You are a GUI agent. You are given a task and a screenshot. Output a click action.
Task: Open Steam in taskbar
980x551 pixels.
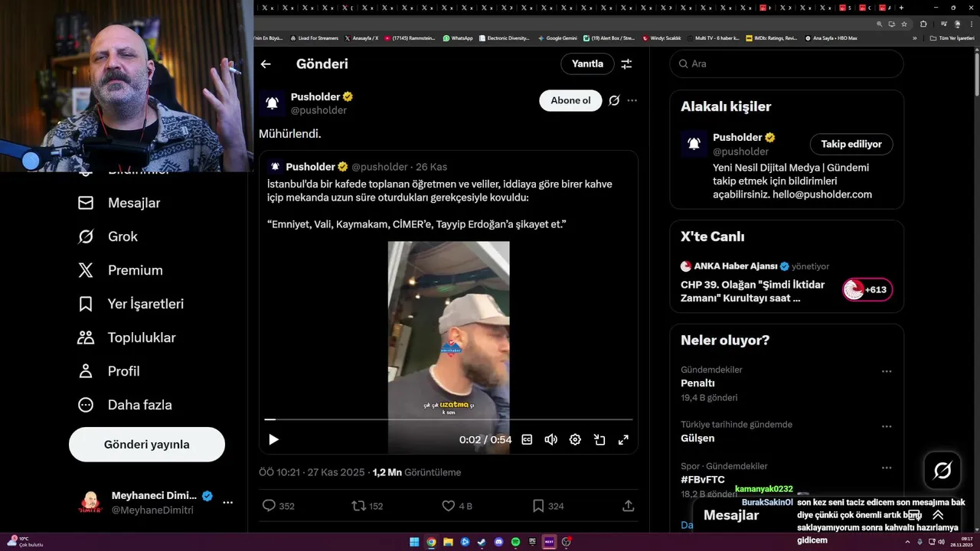pyautogui.click(x=482, y=542)
